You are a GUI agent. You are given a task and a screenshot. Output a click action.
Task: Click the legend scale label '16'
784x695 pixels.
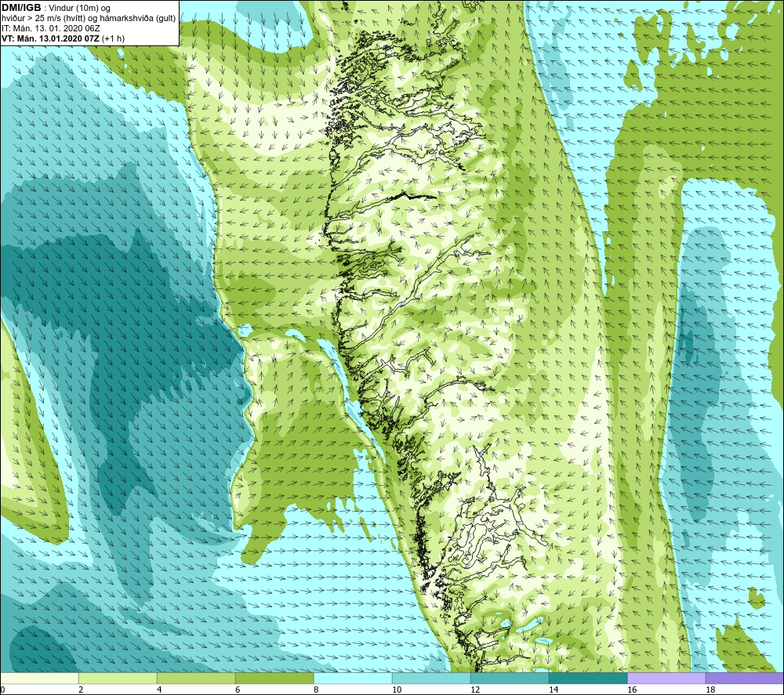(x=632, y=690)
